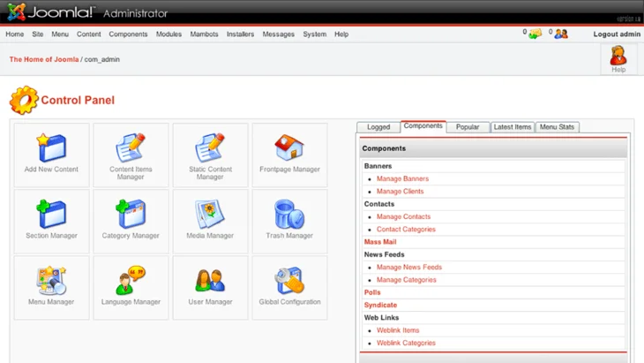Open the Mass Mail link

pos(380,242)
